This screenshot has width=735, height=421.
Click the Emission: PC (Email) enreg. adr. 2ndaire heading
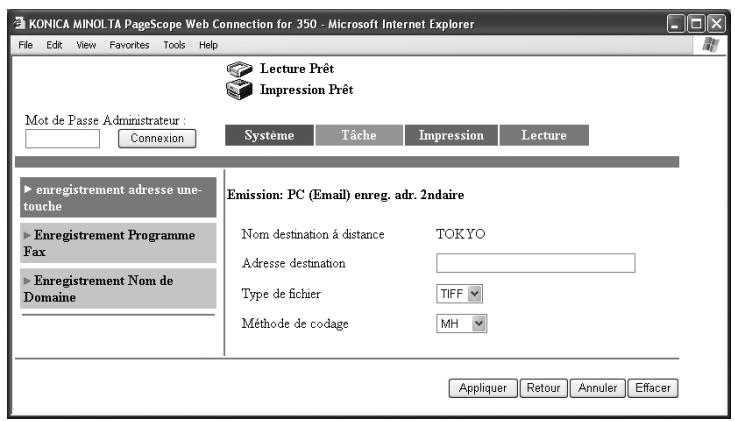point(346,195)
